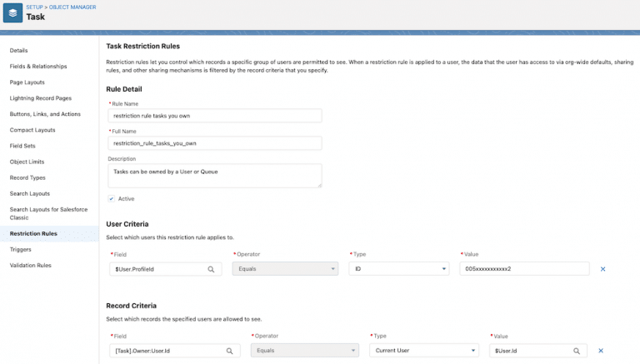
Task: Go to Validation Rules
Action: (31, 266)
